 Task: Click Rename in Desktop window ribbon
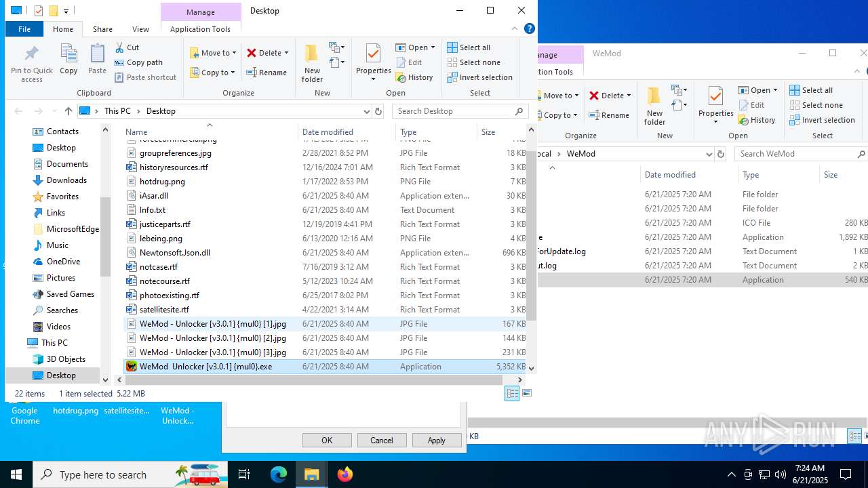(x=267, y=73)
